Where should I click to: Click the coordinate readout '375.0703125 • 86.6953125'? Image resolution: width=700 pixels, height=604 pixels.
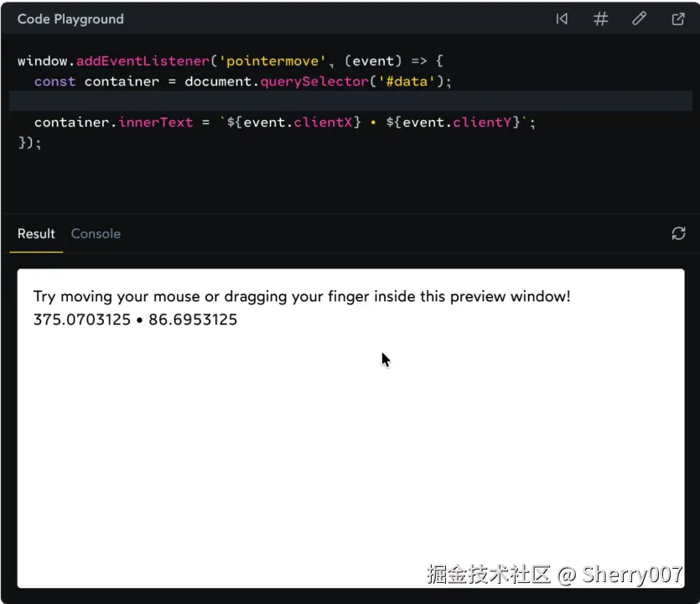tap(134, 320)
